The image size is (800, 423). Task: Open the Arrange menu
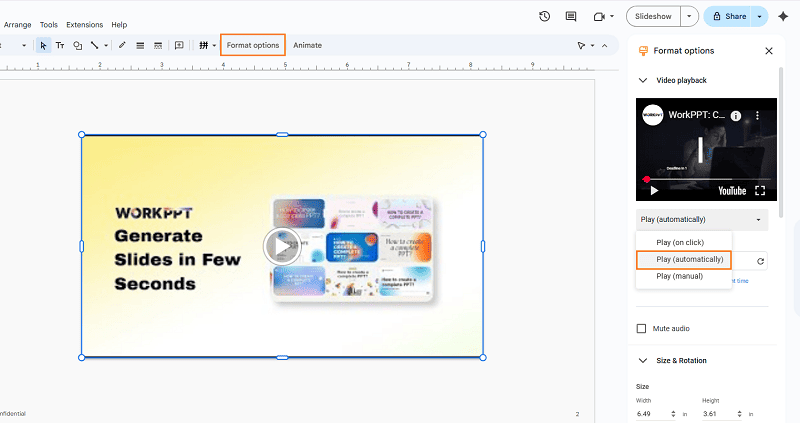(x=17, y=24)
